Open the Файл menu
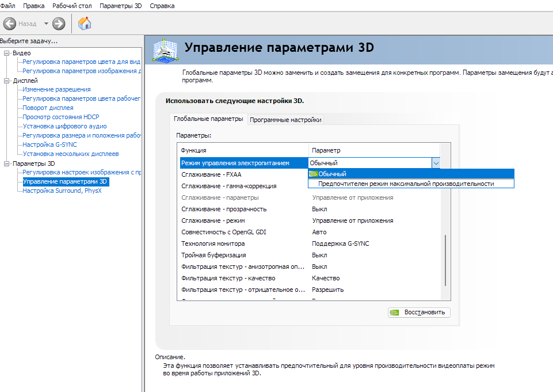Viewport: 553px width, 392px height. click(x=7, y=5)
